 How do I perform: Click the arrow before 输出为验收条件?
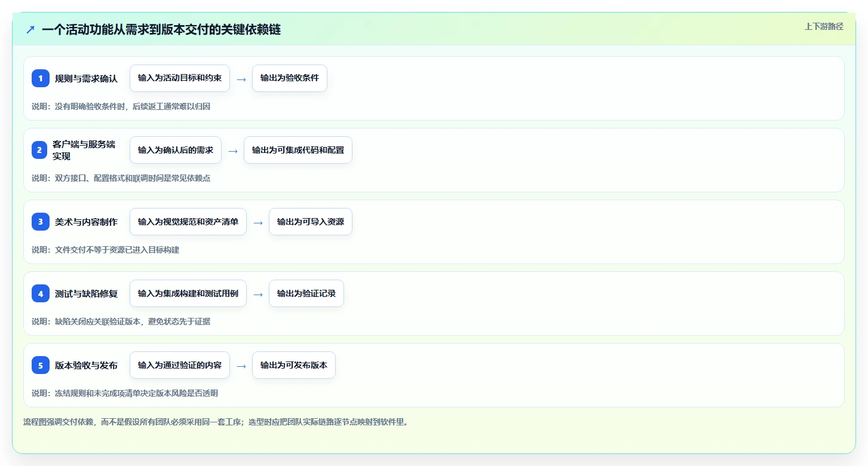click(241, 79)
